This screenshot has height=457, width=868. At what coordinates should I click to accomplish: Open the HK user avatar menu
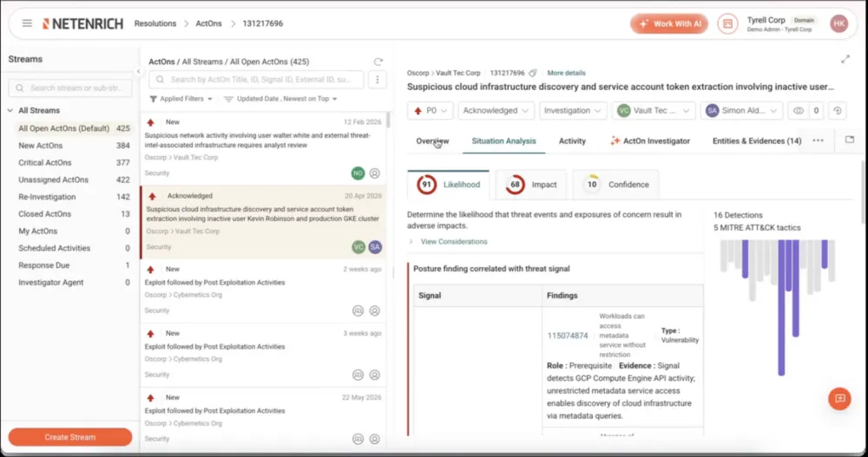point(838,23)
